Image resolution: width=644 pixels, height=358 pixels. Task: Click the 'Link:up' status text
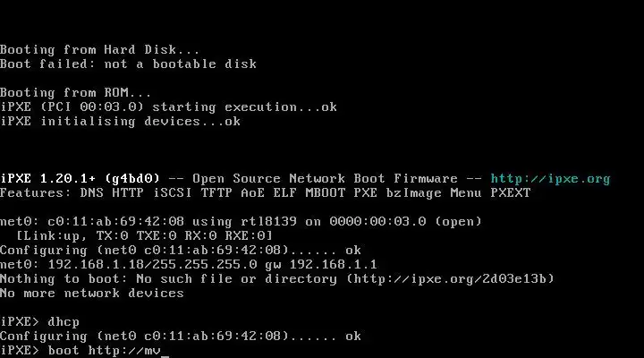pos(50,235)
